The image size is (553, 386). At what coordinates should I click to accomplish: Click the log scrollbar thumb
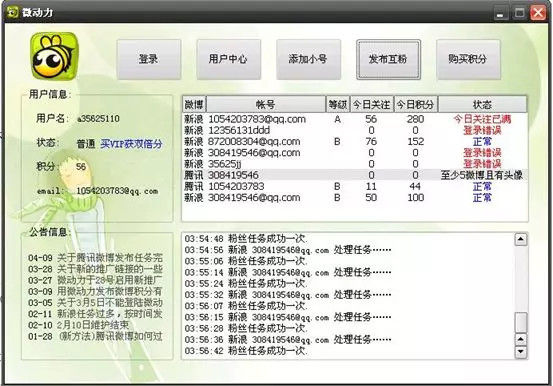pyautogui.click(x=521, y=322)
